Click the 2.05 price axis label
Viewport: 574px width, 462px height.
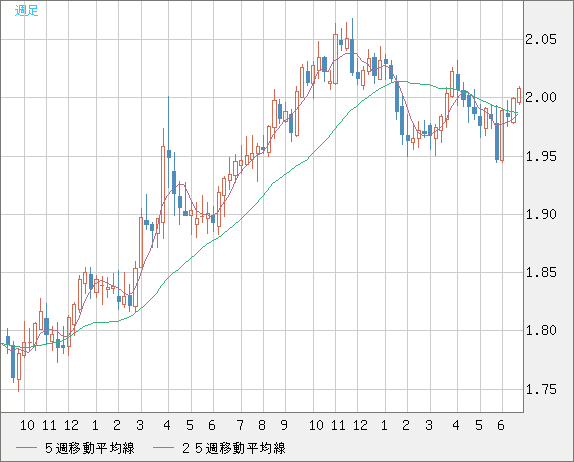pos(541,39)
